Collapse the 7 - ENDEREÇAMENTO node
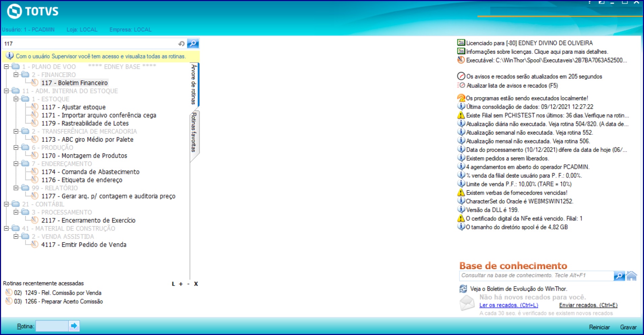Screen dimensions: 644x335 (x=16, y=164)
